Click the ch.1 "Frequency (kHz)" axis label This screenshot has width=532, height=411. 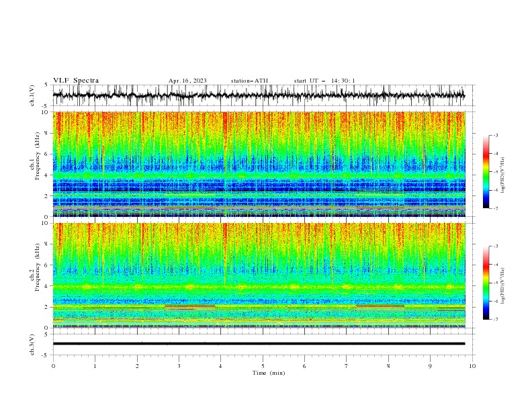[x=37, y=156]
